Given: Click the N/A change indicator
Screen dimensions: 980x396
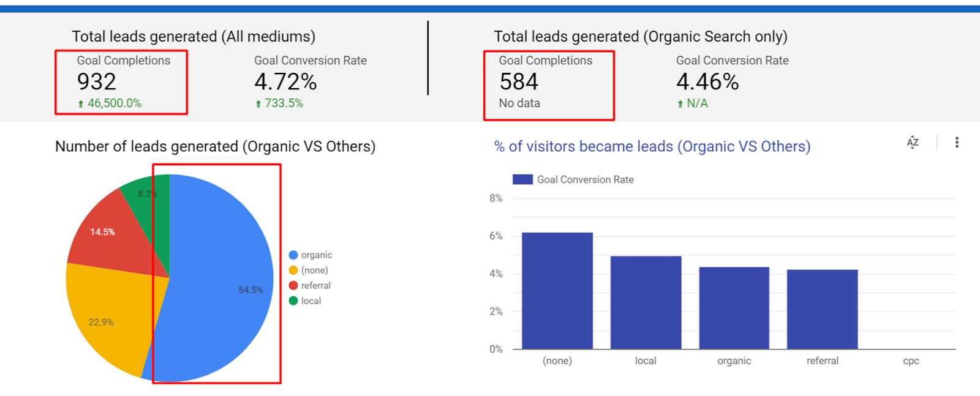Looking at the screenshot, I should pyautogui.click(x=692, y=103).
